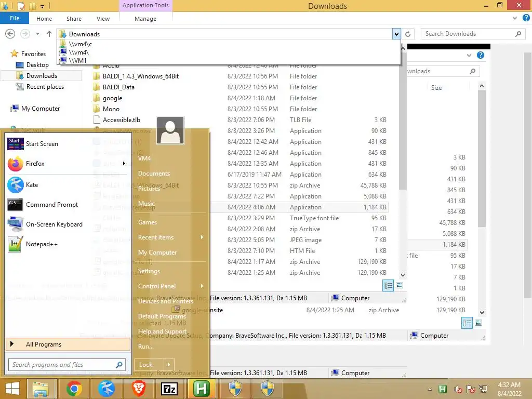Expand All Programs list
Image resolution: width=532 pixels, height=399 pixels.
[x=68, y=344]
